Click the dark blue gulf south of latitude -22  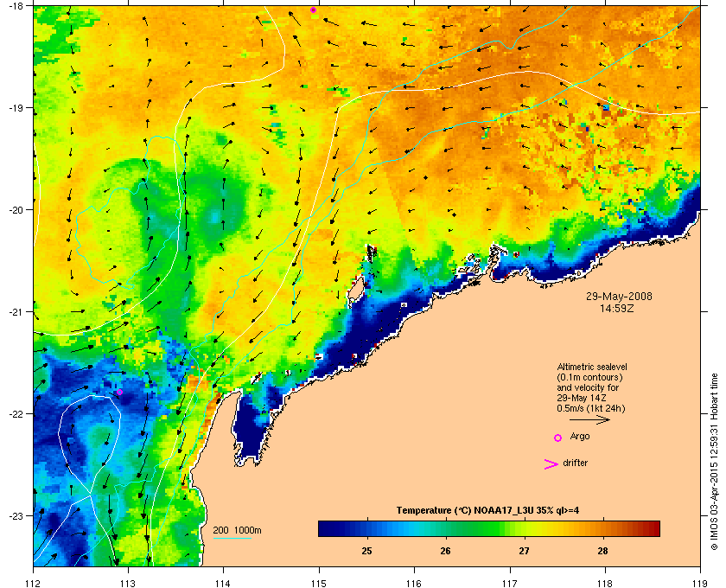tap(249, 429)
